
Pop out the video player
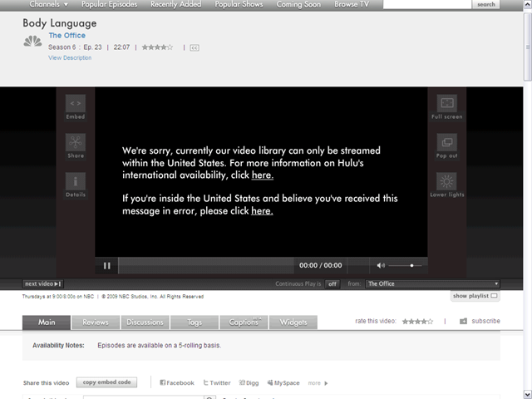pyautogui.click(x=447, y=142)
